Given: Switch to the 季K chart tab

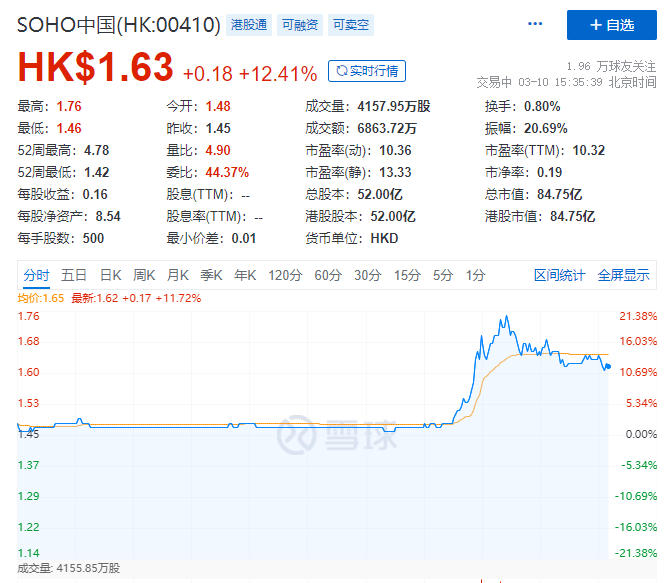Looking at the screenshot, I should [x=211, y=275].
